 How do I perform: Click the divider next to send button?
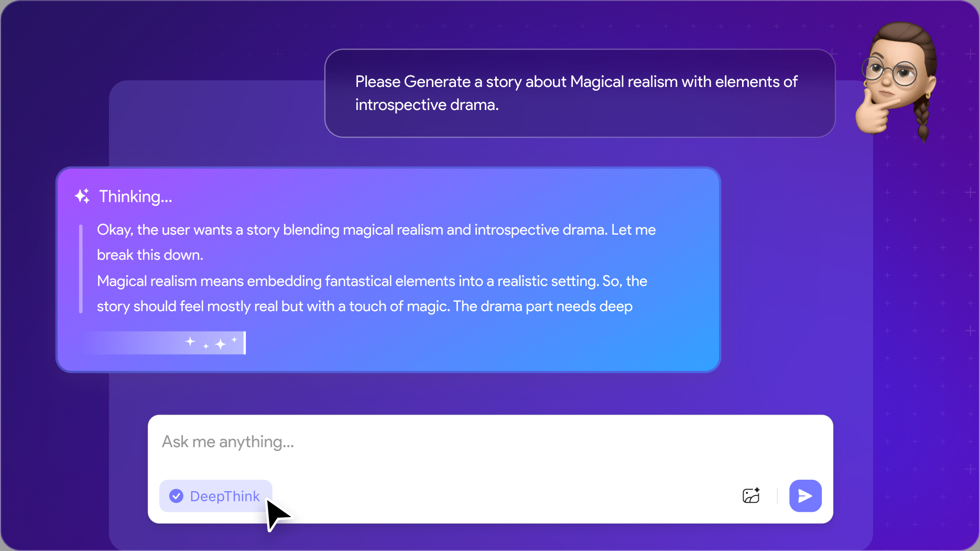click(x=777, y=495)
